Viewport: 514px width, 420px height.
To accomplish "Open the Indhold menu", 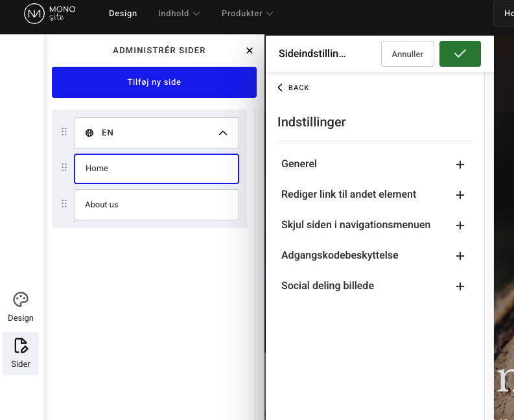I will [x=179, y=14].
